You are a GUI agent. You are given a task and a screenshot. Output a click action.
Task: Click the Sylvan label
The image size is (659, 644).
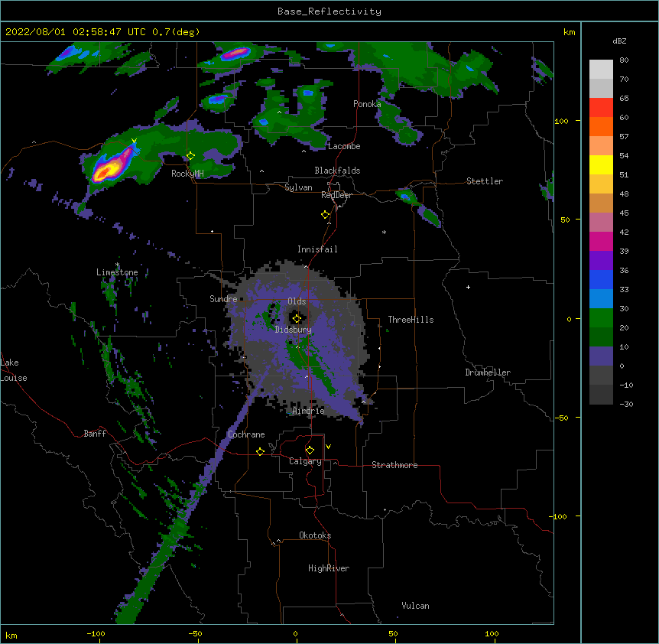tap(298, 187)
